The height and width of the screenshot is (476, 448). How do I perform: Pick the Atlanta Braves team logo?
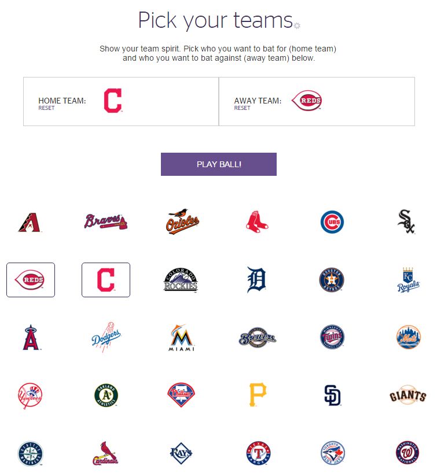coord(105,222)
